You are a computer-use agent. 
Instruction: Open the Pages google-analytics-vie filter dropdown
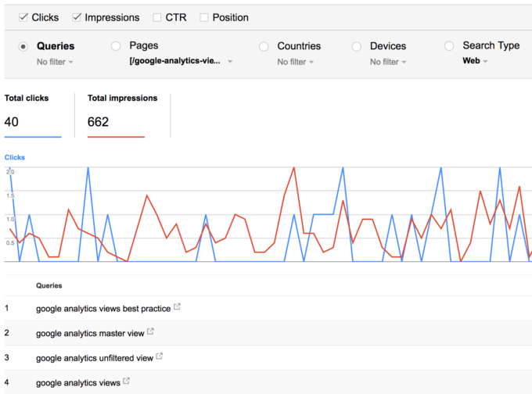click(x=181, y=61)
